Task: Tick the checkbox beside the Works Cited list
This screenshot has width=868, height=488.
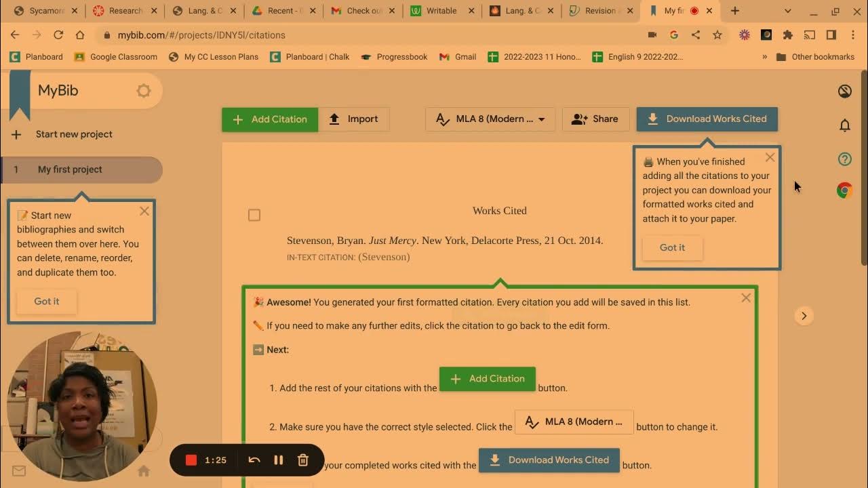Action: click(x=254, y=215)
